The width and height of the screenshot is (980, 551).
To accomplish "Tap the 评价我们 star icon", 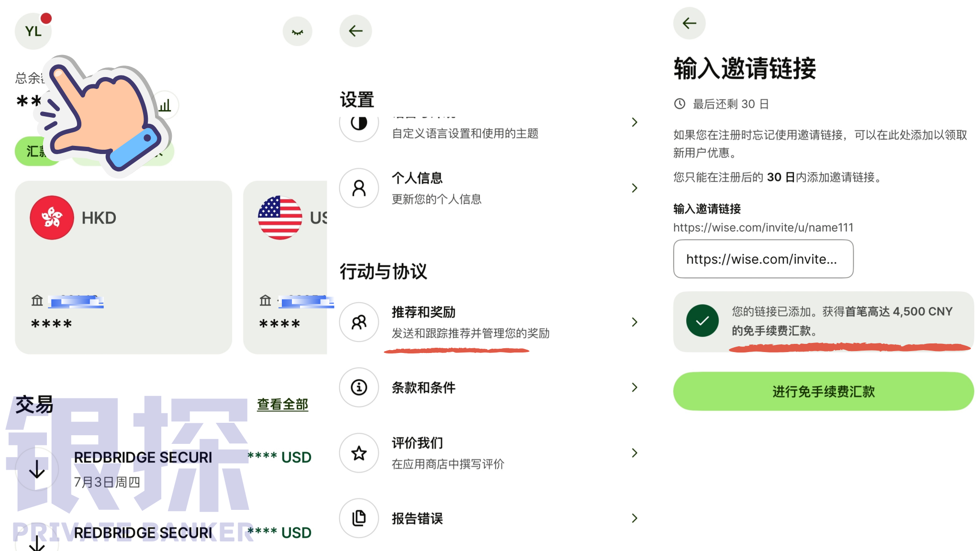I will click(359, 453).
